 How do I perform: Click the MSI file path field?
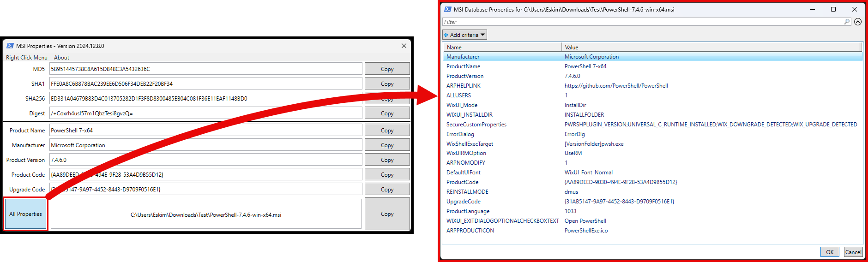coord(206,214)
